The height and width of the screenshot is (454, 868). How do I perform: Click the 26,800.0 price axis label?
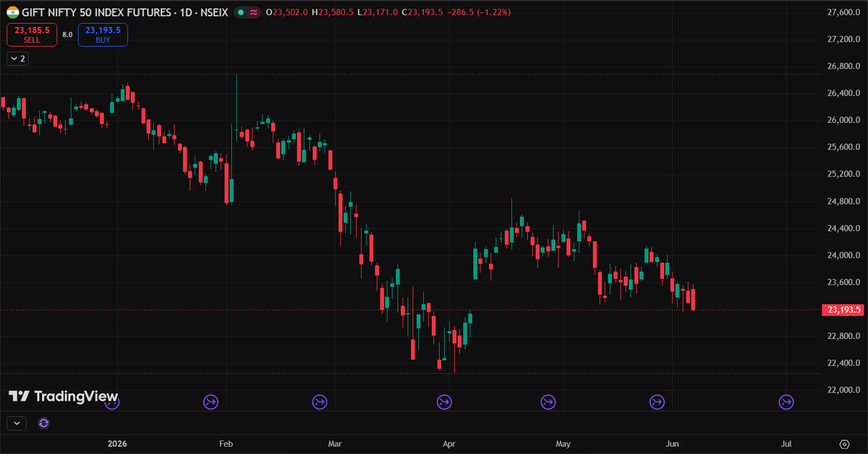[x=843, y=67]
